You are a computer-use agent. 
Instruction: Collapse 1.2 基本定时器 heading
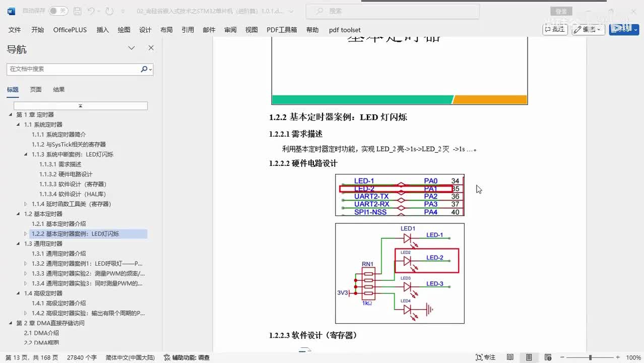pyautogui.click(x=19, y=214)
